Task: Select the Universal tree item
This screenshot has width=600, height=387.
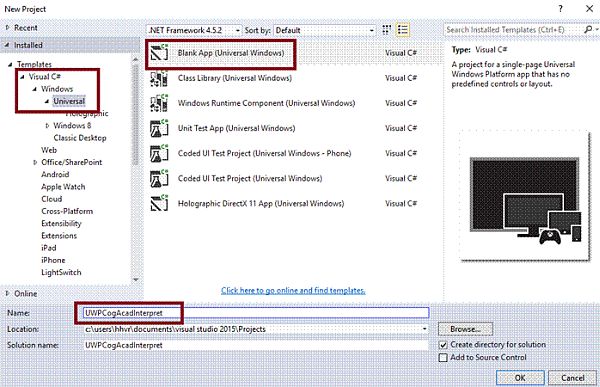Action: coord(69,101)
